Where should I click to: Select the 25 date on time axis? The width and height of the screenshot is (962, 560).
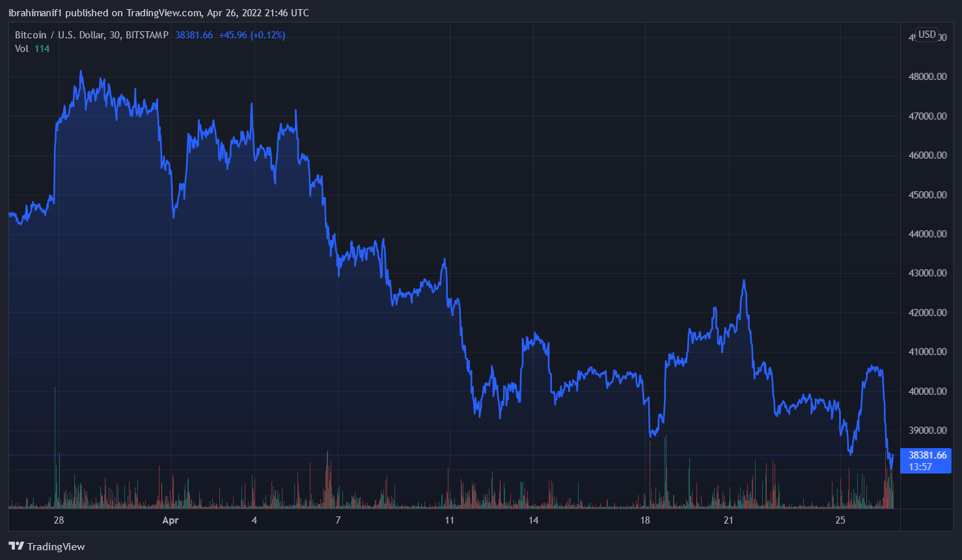840,520
